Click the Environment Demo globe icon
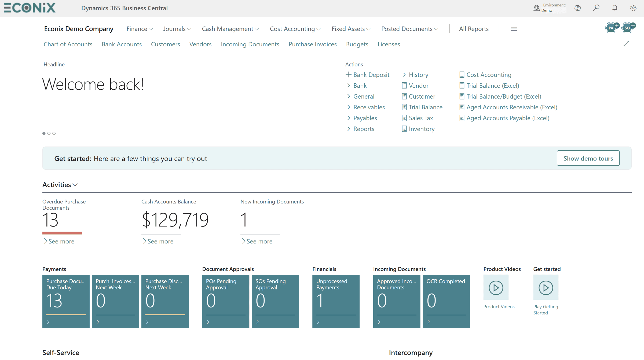This screenshot has width=644, height=360. pos(536,8)
